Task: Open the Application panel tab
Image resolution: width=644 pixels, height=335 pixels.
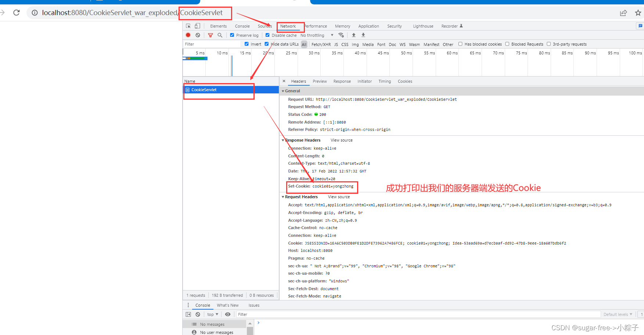Action: 368,26
